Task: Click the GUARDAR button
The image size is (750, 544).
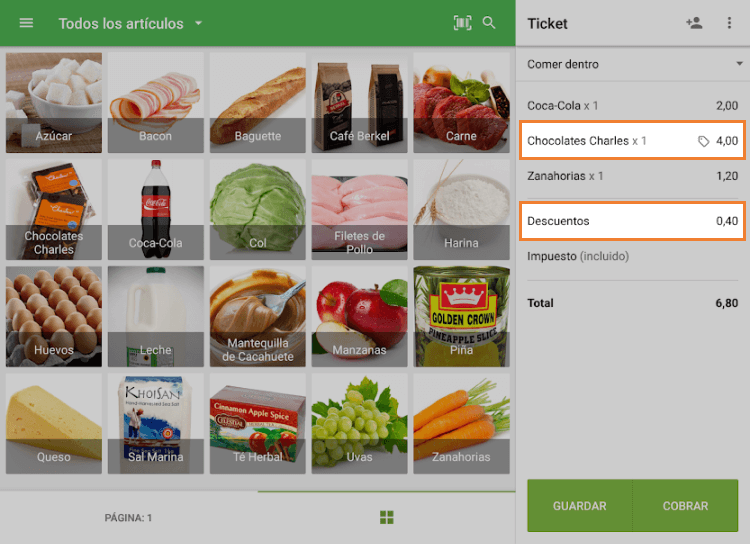Action: point(580,506)
